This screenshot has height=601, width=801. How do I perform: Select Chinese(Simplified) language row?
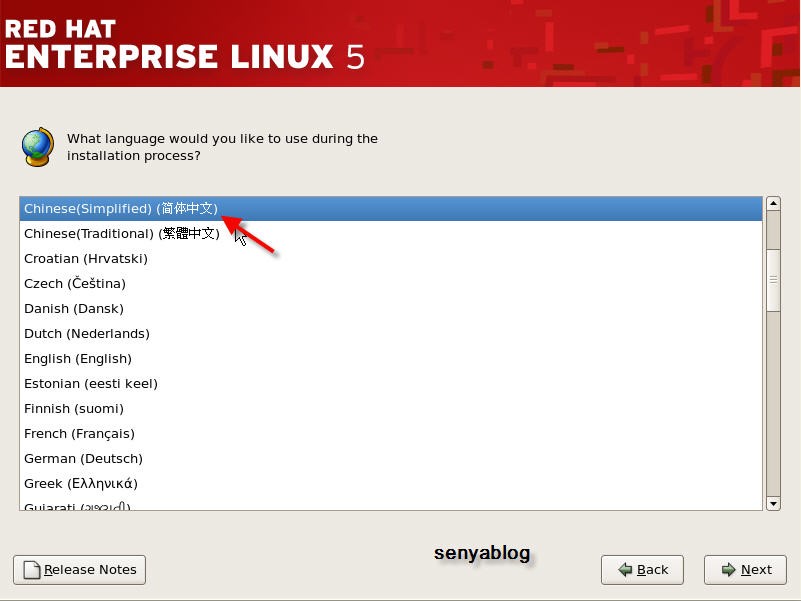tap(391, 209)
